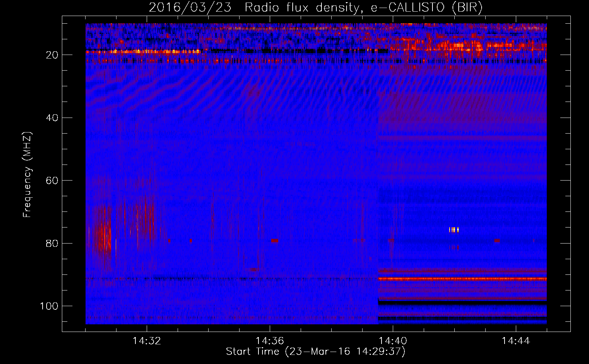This screenshot has height=364, width=589.
Task: Click the 14:40 time tick label
Action: 393,341
